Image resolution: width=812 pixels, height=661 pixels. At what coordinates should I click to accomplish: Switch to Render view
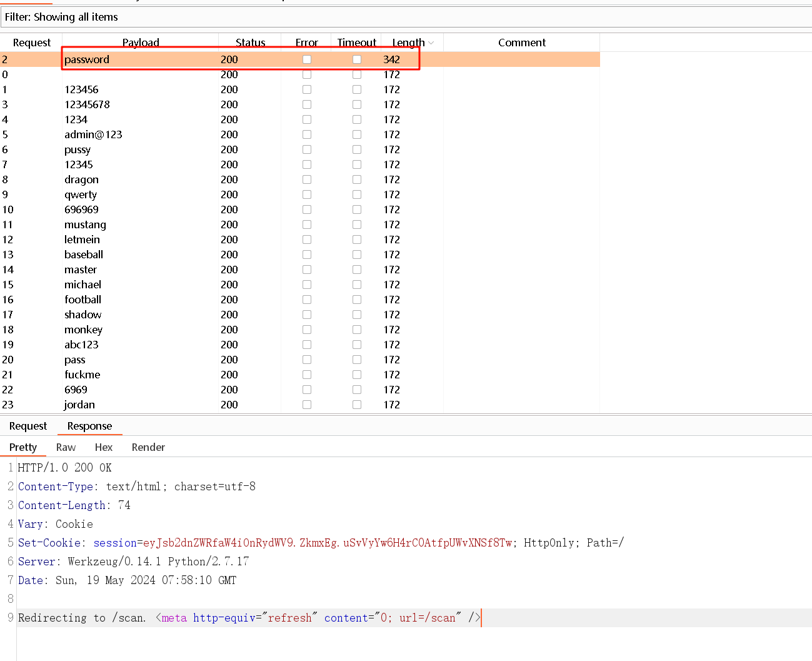(148, 447)
